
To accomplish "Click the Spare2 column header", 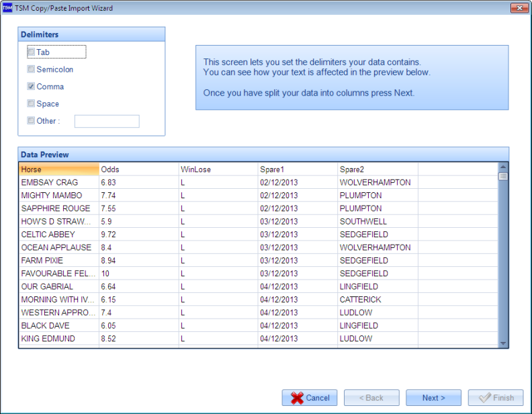I will [377, 169].
